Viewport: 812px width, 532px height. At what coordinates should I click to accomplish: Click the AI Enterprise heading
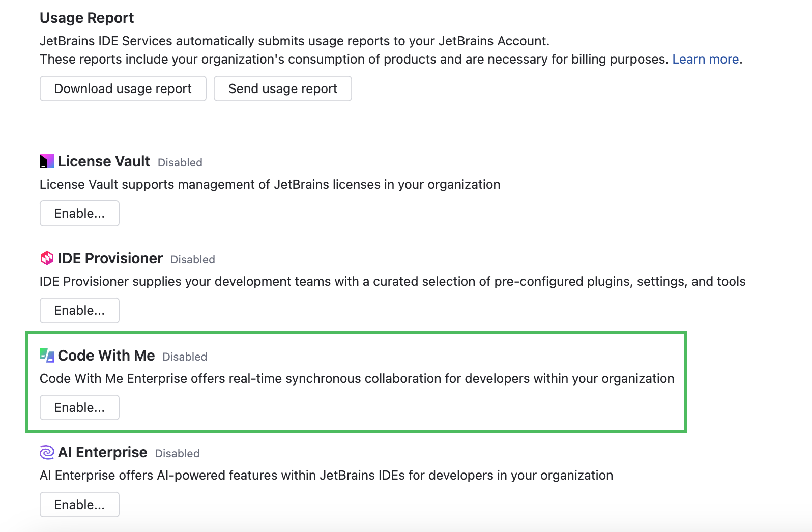103,452
